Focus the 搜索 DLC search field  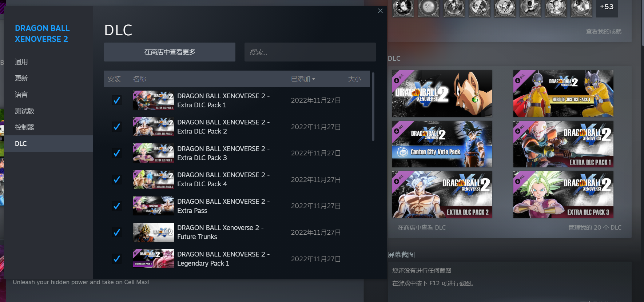coord(310,52)
